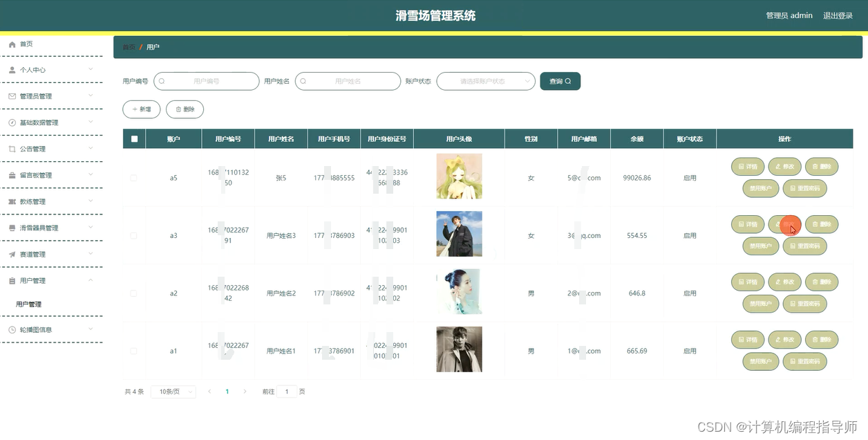Open 详情 for user a1
This screenshot has width=868, height=440.
748,339
